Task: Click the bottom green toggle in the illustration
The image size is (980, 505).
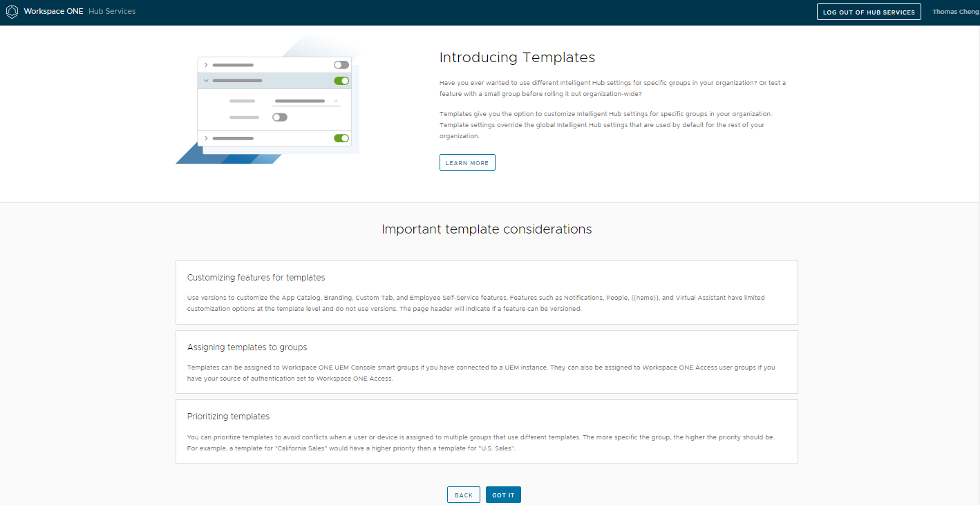Action: coord(341,138)
